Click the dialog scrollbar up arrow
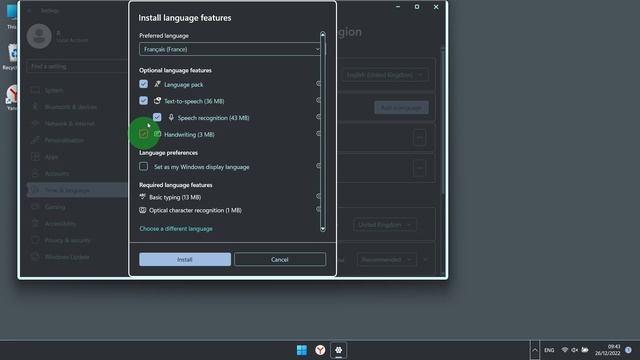The image size is (640, 360). click(322, 34)
